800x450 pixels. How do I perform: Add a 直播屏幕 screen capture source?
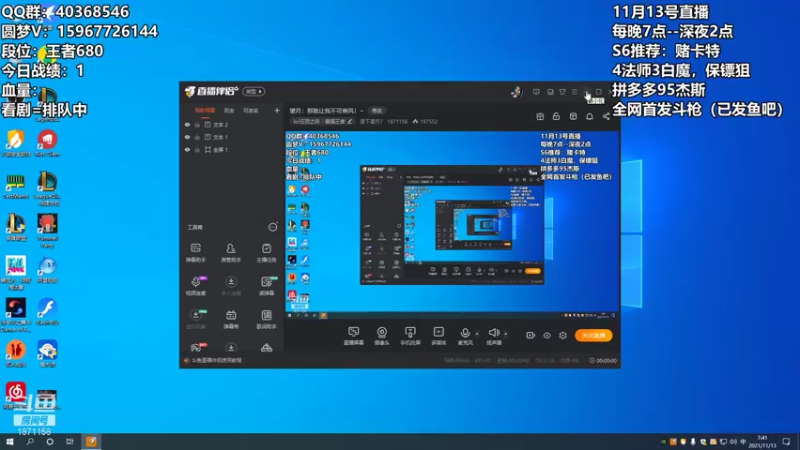[354, 336]
